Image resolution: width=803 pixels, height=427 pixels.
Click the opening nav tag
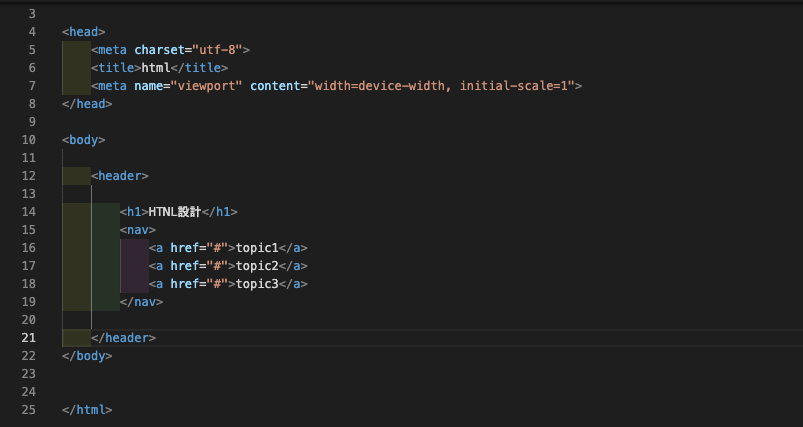138,230
